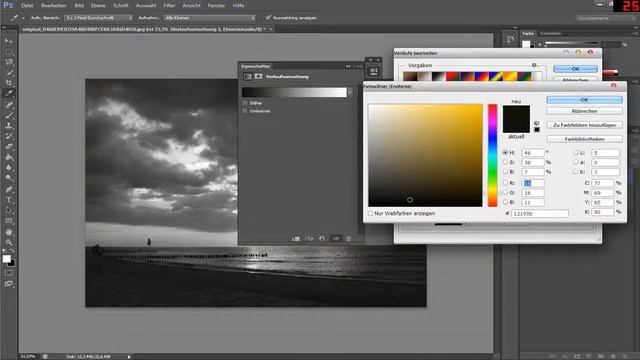
Task: Click the foreground color swatch in toolbox
Action: coord(7,259)
